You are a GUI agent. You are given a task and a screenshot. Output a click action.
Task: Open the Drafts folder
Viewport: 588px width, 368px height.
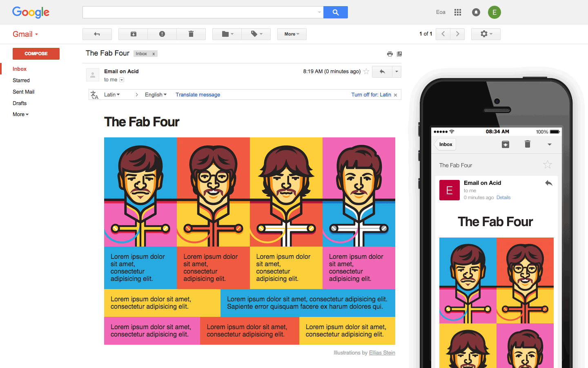[x=20, y=103]
